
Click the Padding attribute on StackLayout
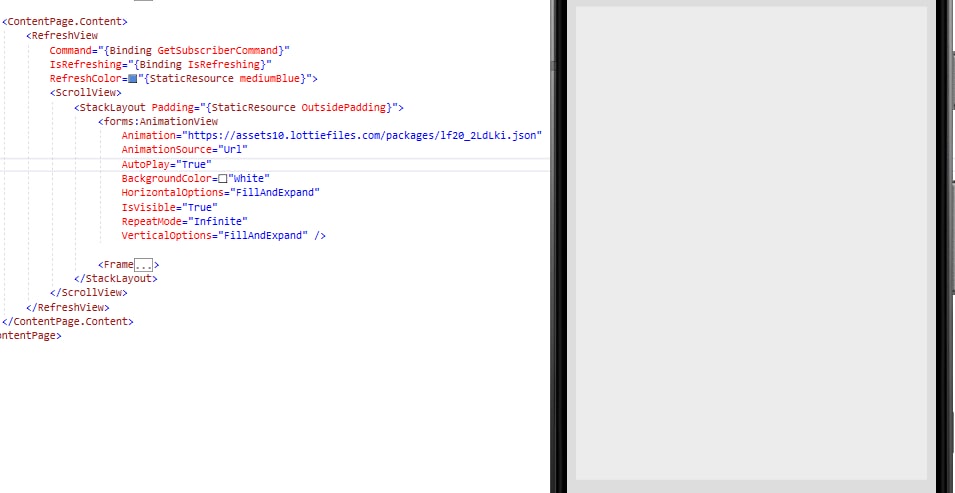click(x=172, y=107)
